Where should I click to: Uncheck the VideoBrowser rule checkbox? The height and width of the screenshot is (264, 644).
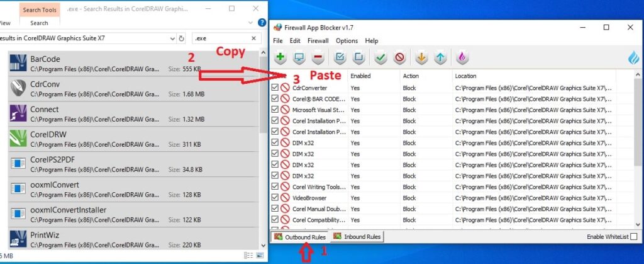[275, 198]
